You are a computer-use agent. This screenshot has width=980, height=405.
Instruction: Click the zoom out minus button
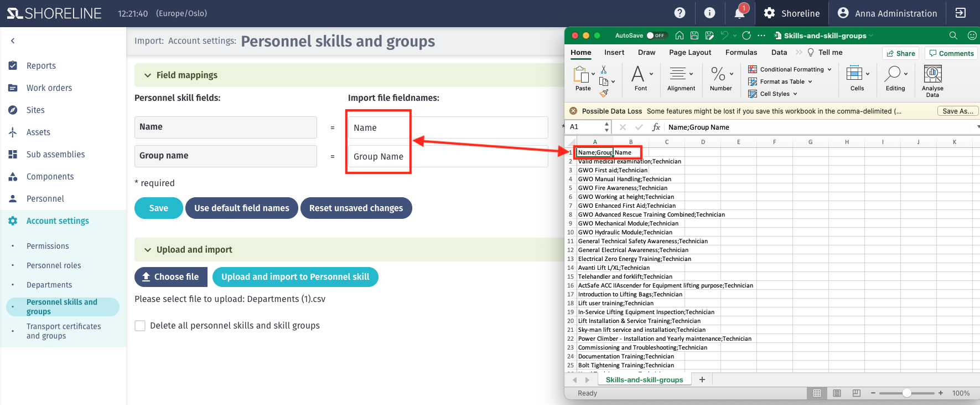pyautogui.click(x=873, y=393)
